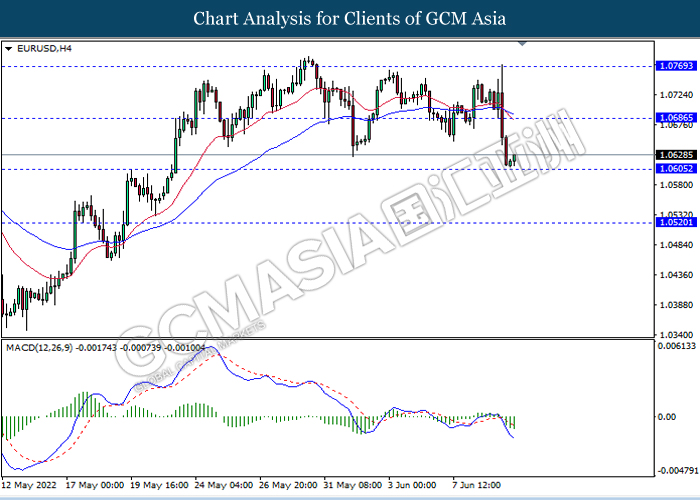Viewport: 700px width, 500px height.
Task: Click the 17 May 00:00 time label
Action: click(95, 485)
